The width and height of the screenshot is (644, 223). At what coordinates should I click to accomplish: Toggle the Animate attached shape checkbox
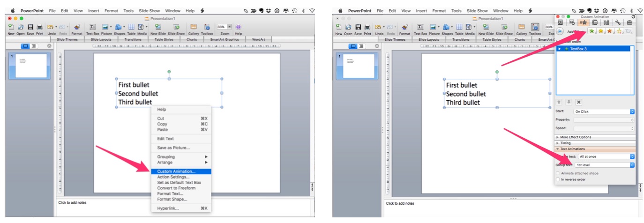(557, 173)
